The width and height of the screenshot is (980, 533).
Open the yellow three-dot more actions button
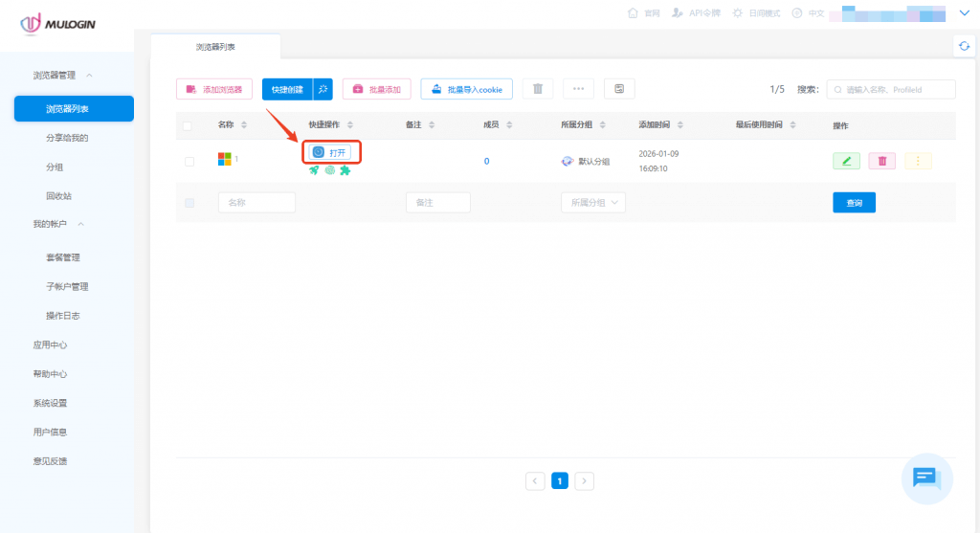pyautogui.click(x=918, y=161)
